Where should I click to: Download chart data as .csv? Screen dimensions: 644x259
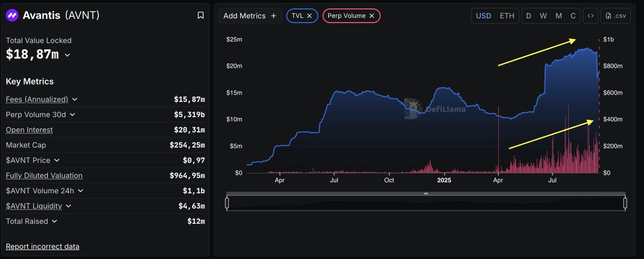(x=616, y=16)
